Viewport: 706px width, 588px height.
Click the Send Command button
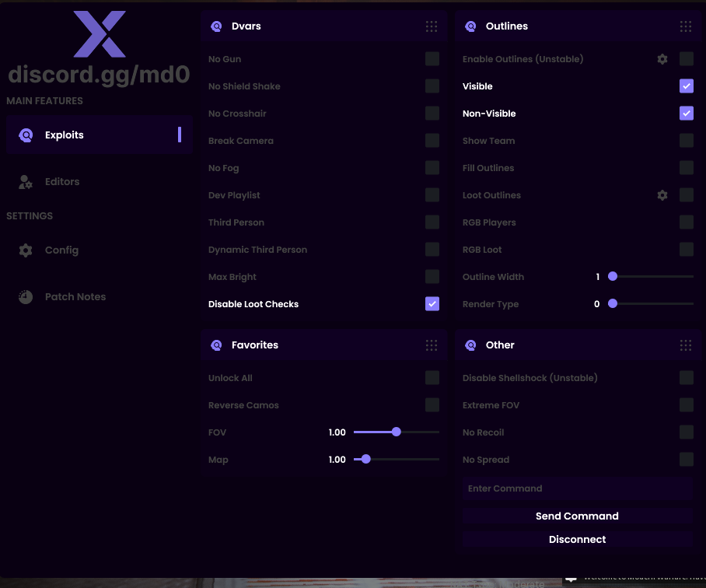[578, 516]
